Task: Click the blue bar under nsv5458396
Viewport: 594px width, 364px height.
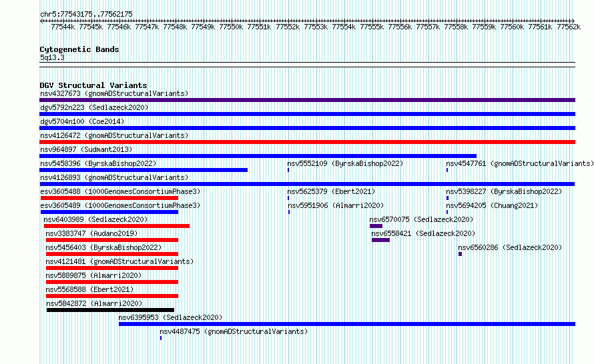Action: click(143, 170)
